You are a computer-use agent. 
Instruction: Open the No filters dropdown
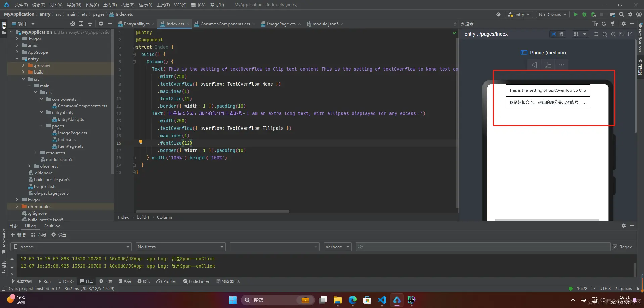180,247
